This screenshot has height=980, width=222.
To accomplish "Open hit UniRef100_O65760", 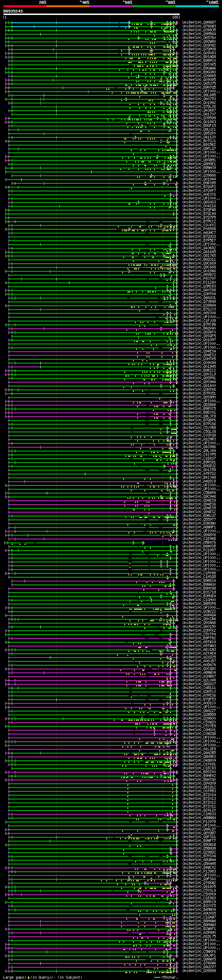I will 199,38.
